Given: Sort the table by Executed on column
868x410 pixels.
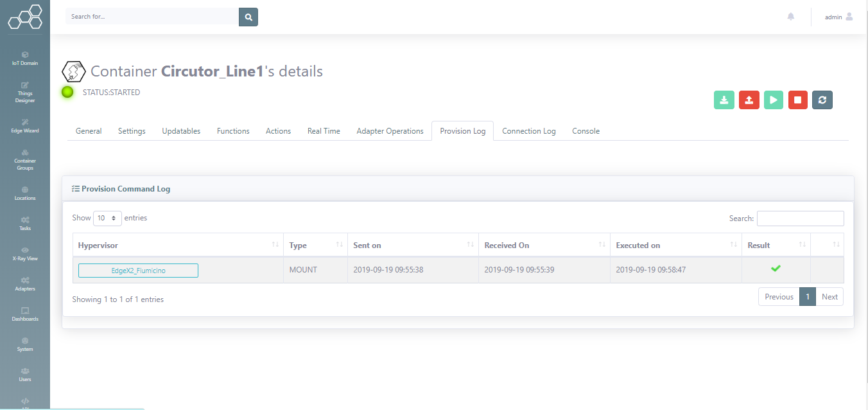Looking at the screenshot, I should point(676,245).
